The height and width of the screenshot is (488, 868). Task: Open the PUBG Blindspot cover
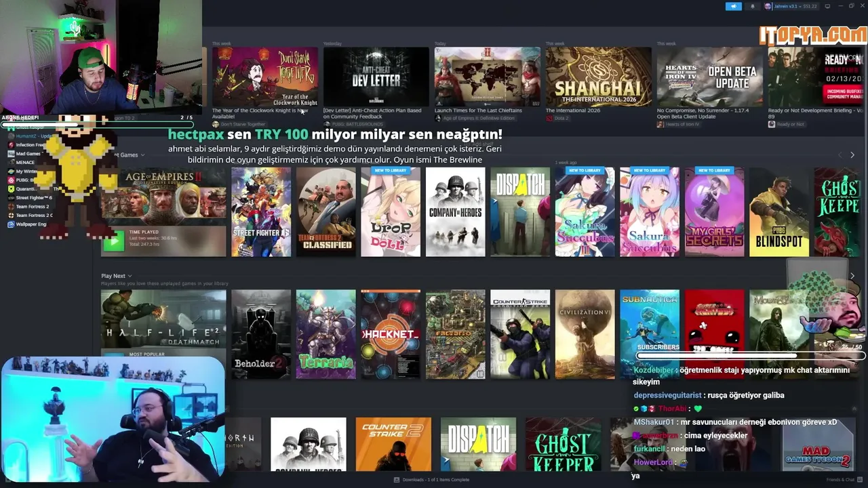tap(779, 212)
